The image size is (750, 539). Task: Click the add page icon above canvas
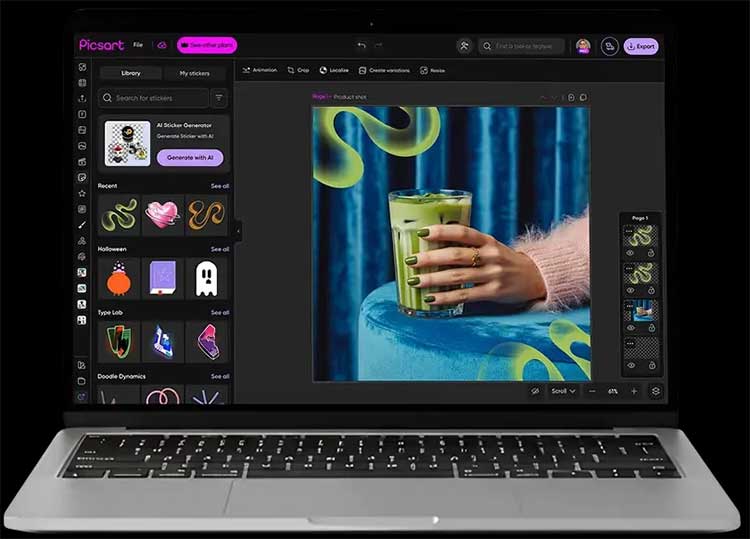[x=571, y=98]
